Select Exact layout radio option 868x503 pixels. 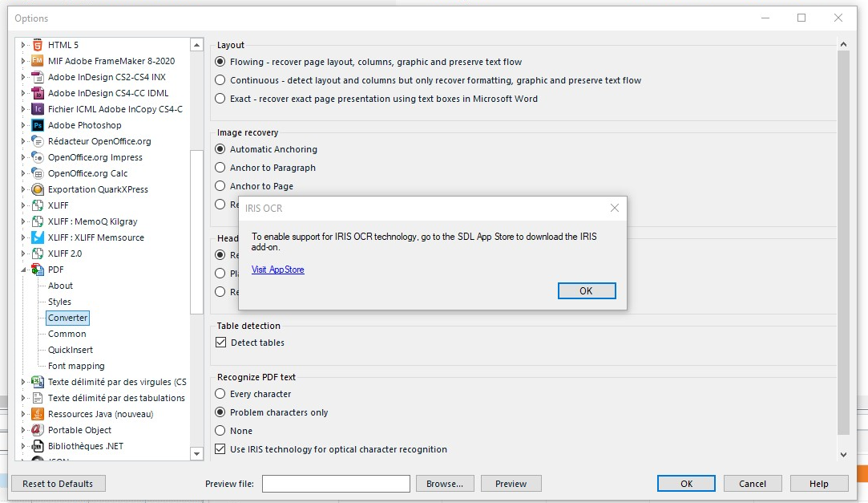(x=220, y=99)
